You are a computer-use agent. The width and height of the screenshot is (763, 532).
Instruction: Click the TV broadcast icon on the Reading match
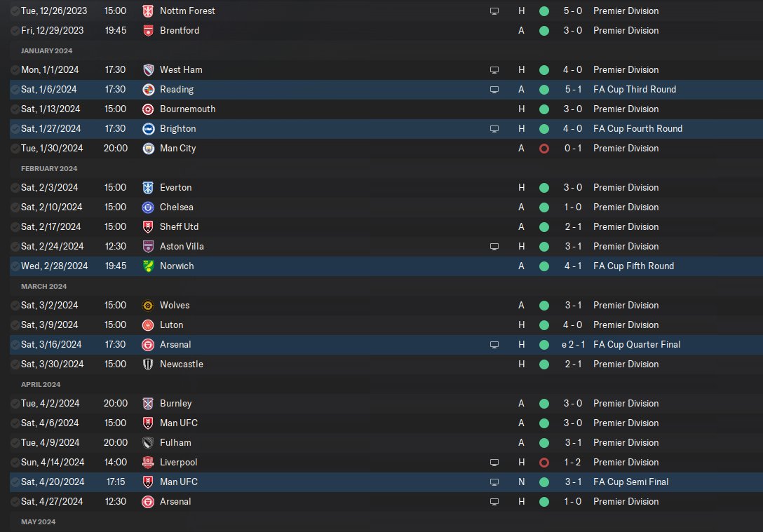pos(494,90)
